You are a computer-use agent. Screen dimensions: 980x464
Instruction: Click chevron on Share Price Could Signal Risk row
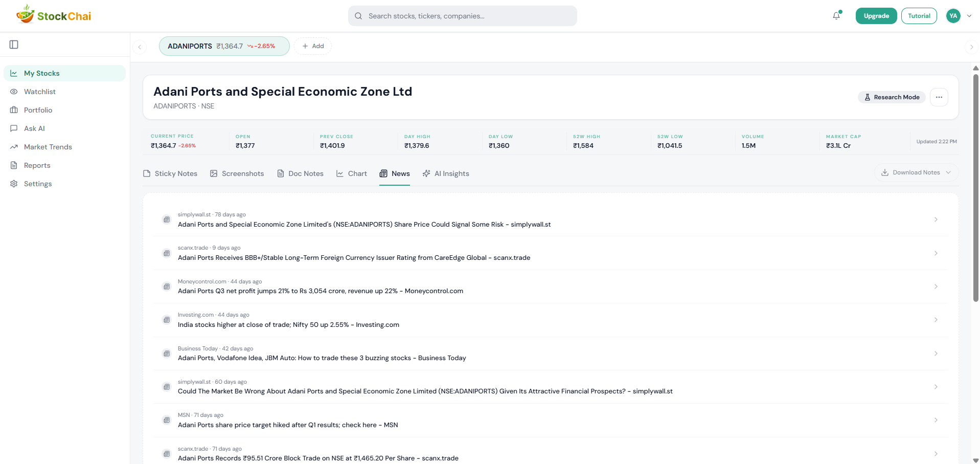(x=936, y=219)
